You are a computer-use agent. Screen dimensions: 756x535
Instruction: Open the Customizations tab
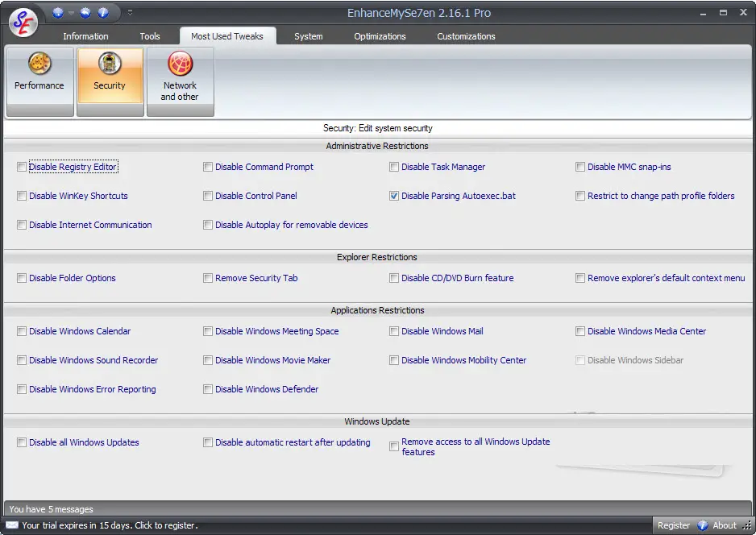[466, 36]
